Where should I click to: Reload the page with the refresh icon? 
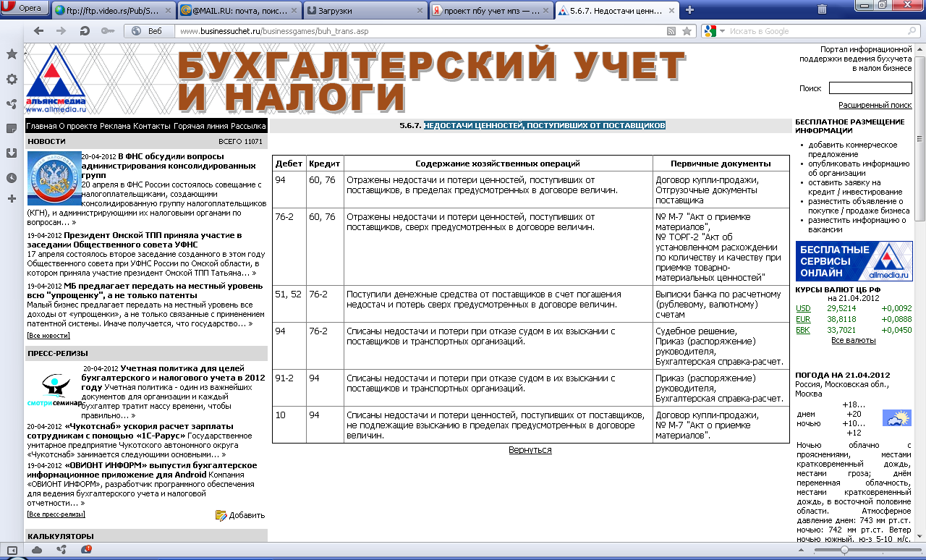pos(85,31)
